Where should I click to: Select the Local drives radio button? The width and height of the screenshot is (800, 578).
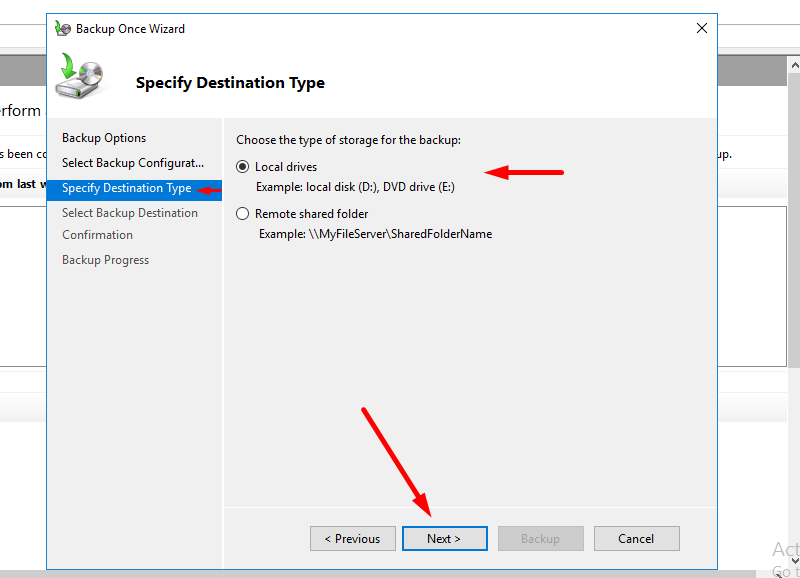click(243, 167)
